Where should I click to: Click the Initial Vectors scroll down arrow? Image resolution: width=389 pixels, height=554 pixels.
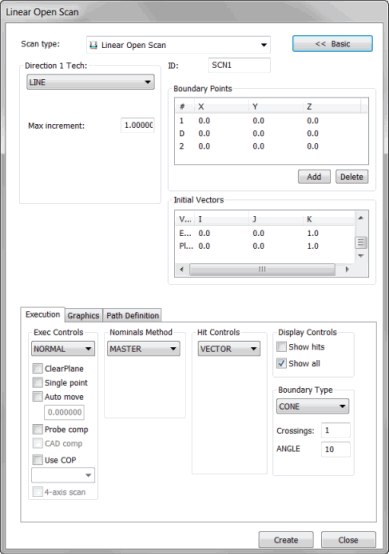[361, 255]
